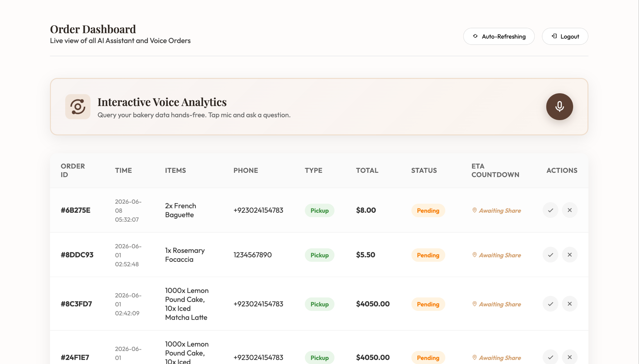Image resolution: width=639 pixels, height=364 pixels.
Task: Toggle the Auto-Refreshing button
Action: (499, 36)
